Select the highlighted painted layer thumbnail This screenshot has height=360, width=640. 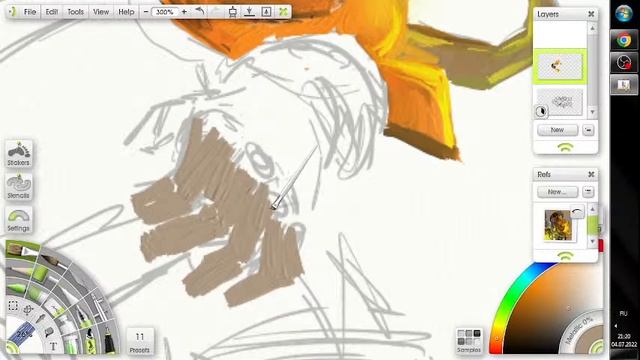click(x=560, y=66)
